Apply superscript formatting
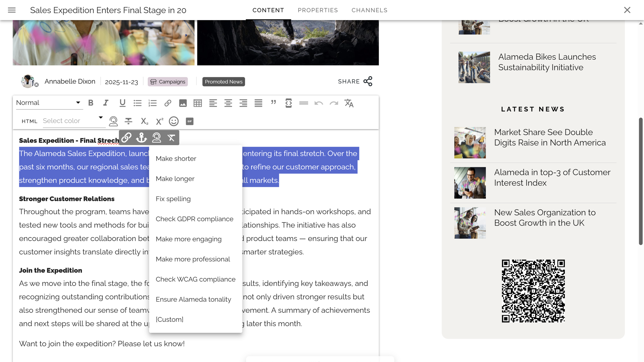Screen dimensions: 644x362 click(159, 121)
